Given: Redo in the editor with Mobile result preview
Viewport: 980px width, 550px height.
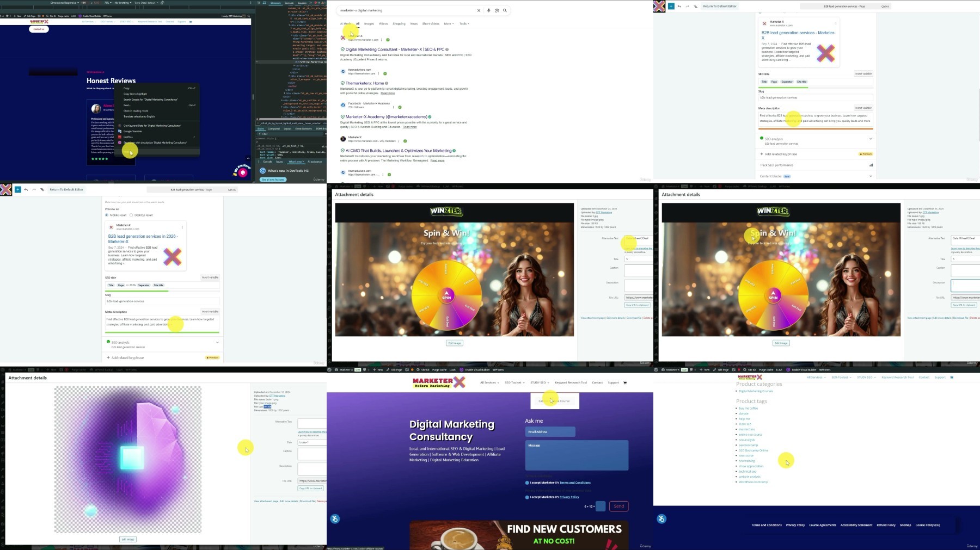Looking at the screenshot, I should (x=34, y=189).
